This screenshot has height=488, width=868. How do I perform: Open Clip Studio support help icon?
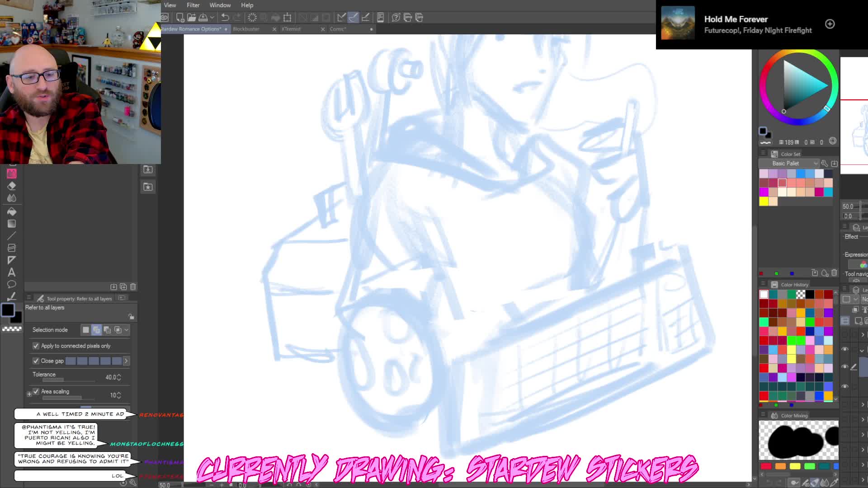pos(396,18)
